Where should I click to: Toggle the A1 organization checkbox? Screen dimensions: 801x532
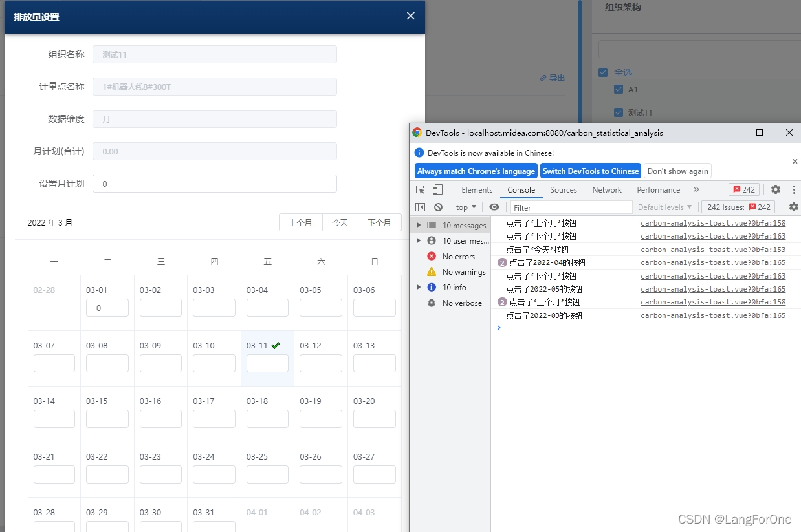(618, 89)
